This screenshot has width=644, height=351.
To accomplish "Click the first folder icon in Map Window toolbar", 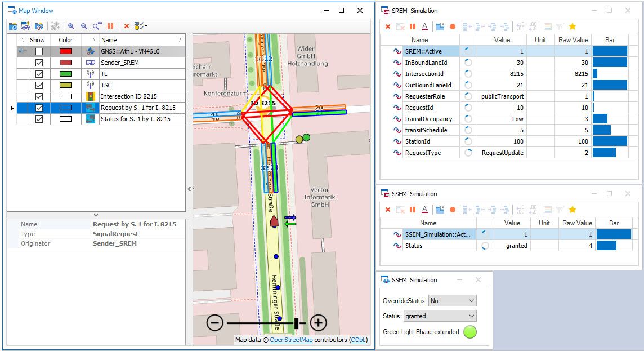I will point(13,26).
